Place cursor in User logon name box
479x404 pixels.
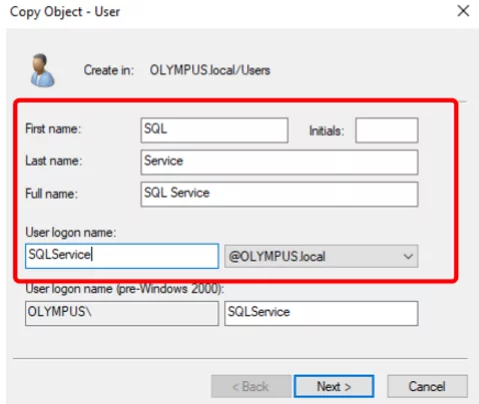(122, 256)
